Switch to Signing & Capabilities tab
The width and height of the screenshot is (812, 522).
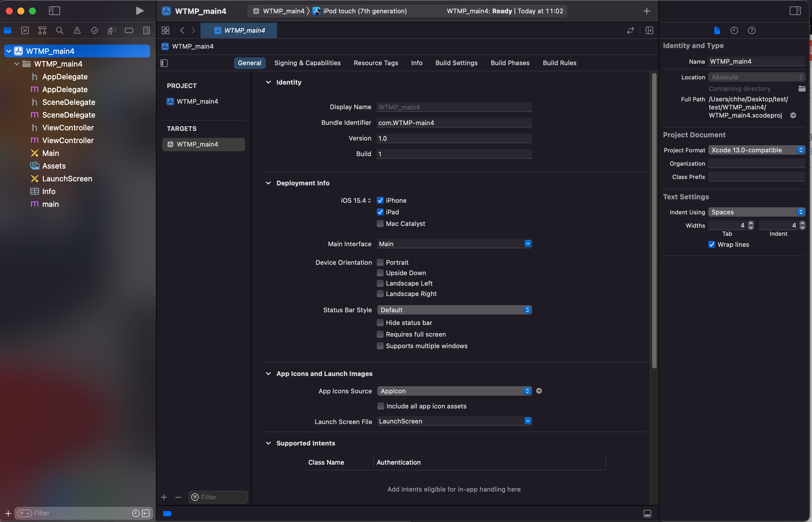pyautogui.click(x=307, y=63)
